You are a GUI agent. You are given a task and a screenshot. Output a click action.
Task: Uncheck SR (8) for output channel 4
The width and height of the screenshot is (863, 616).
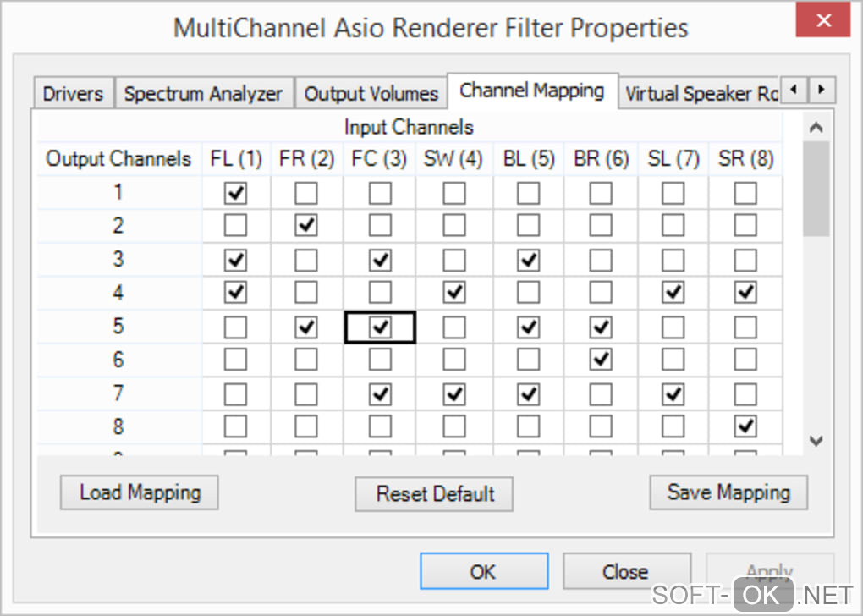[x=745, y=292]
